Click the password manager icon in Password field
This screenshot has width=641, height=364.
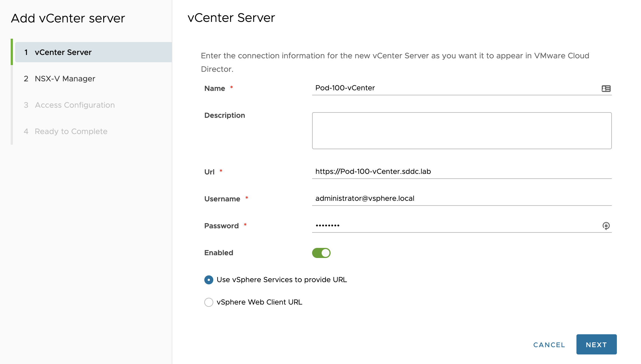click(606, 226)
